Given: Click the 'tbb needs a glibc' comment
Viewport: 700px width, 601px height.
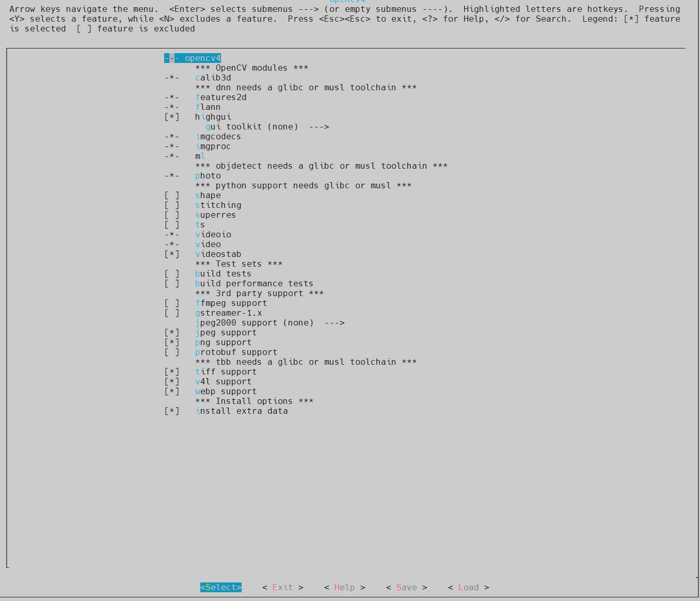Looking at the screenshot, I should coord(306,362).
